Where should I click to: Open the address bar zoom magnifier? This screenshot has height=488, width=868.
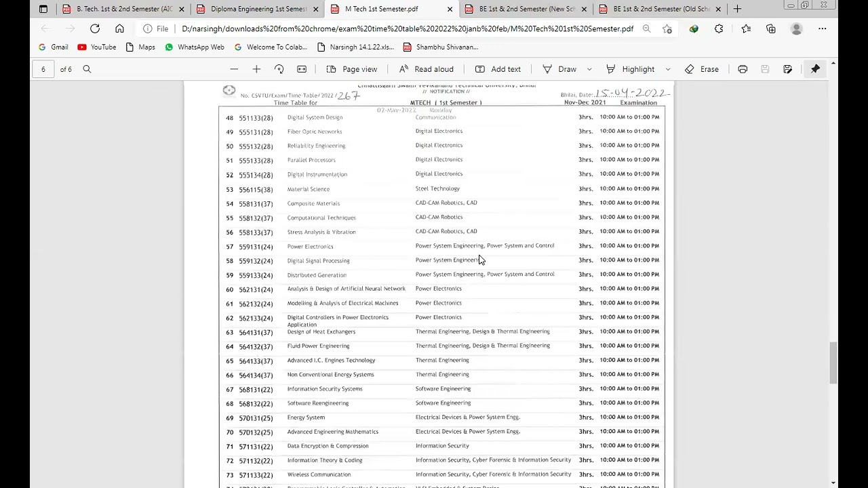[x=646, y=28]
